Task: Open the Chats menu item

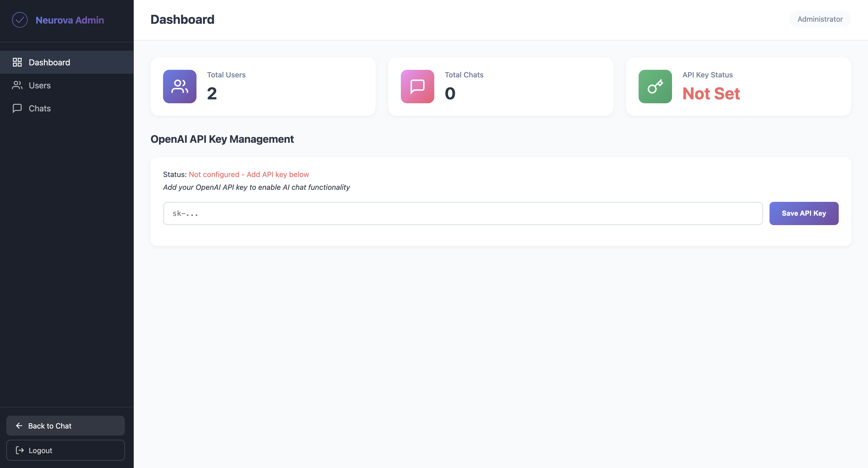Action: click(40, 108)
